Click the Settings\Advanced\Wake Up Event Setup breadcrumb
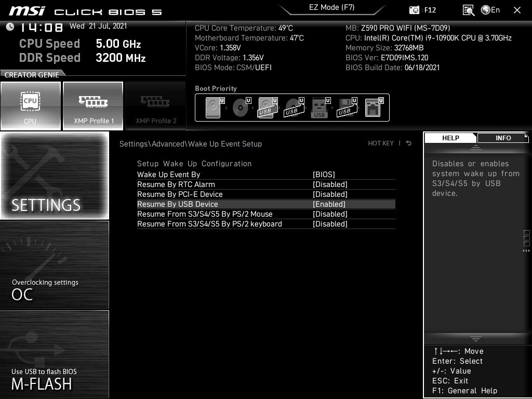532x399 pixels. tap(190, 143)
